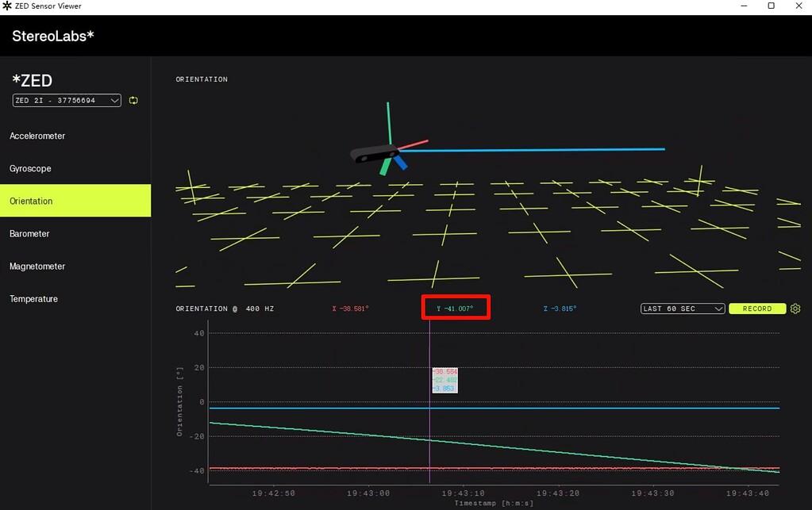Click the values tooltip on the chart
The height and width of the screenshot is (510, 812).
coord(444,380)
